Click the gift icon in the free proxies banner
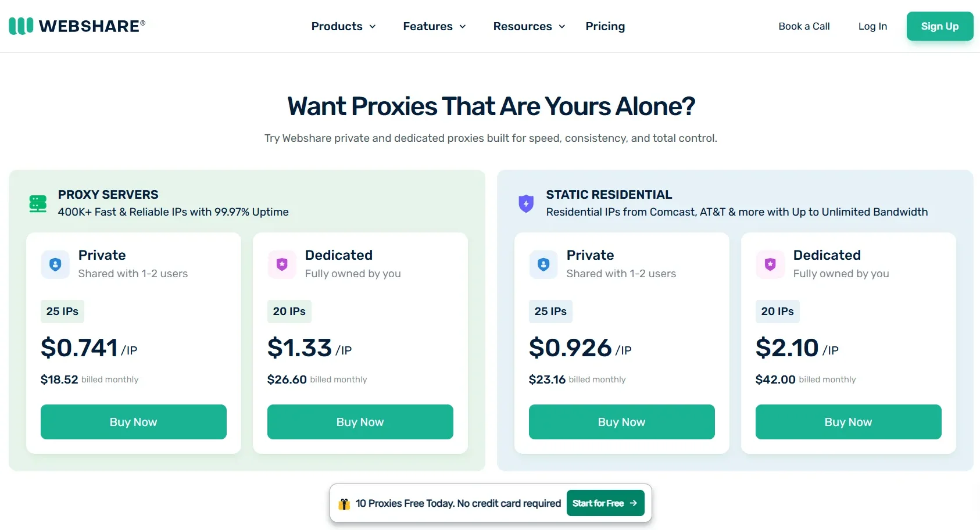This screenshot has width=980, height=530. 343,503
